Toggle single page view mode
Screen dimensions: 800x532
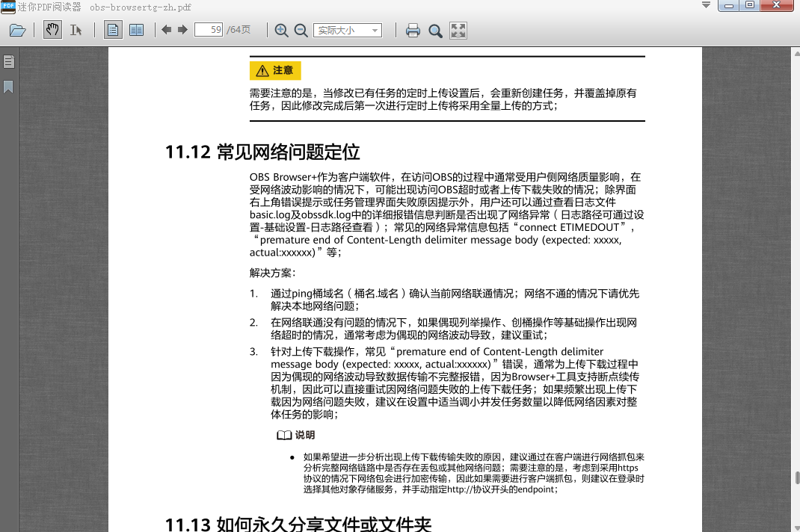[x=113, y=30]
